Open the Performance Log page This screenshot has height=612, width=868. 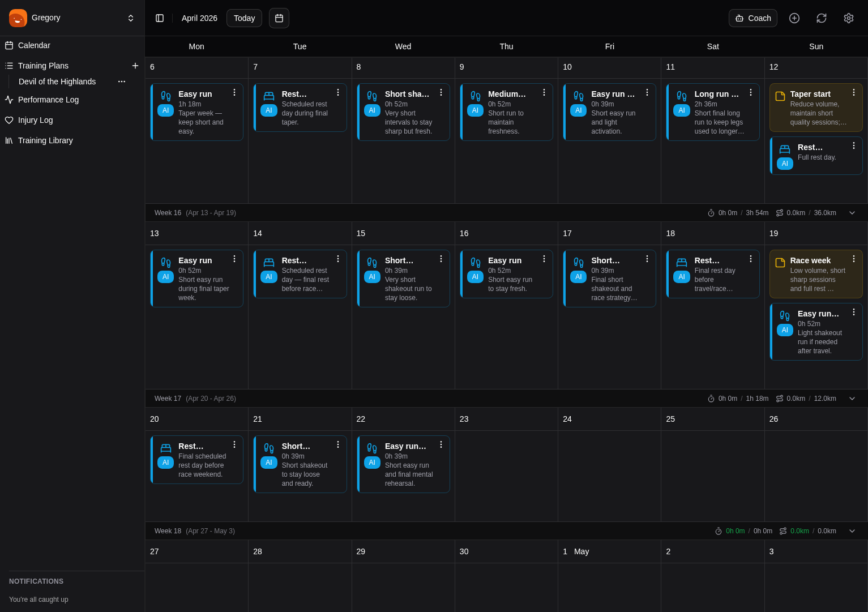click(x=48, y=100)
